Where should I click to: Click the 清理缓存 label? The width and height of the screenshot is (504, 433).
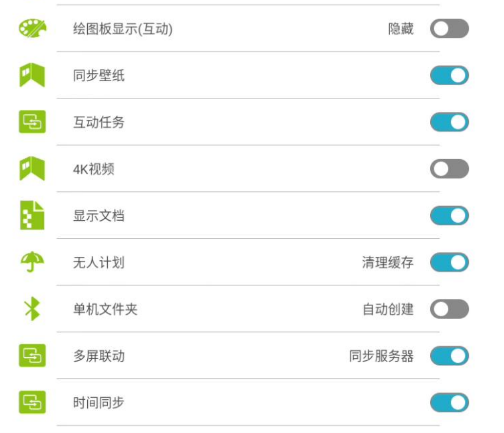pos(388,262)
